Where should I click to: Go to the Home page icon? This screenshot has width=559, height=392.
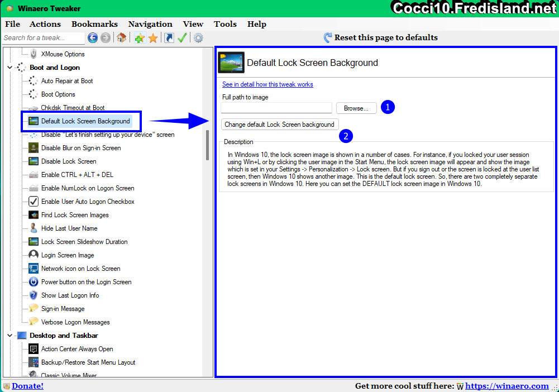click(x=122, y=37)
